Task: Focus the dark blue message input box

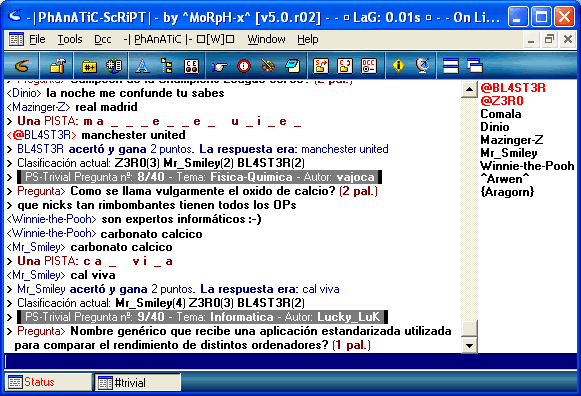Action: (290, 362)
